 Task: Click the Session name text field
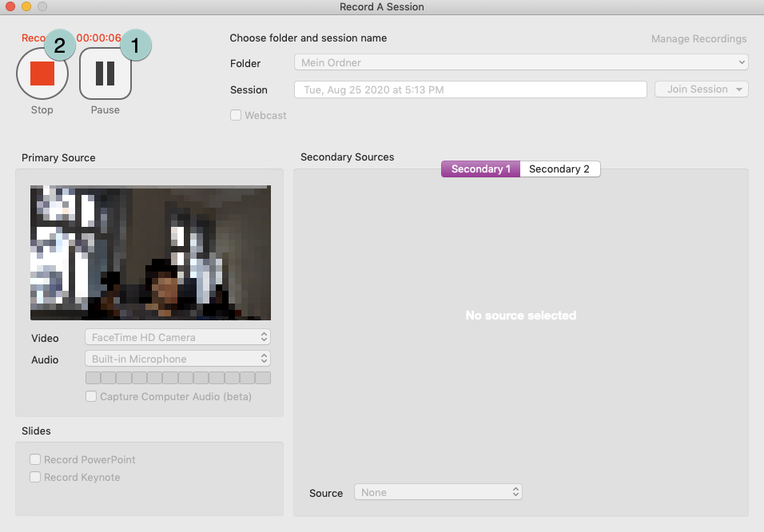470,89
